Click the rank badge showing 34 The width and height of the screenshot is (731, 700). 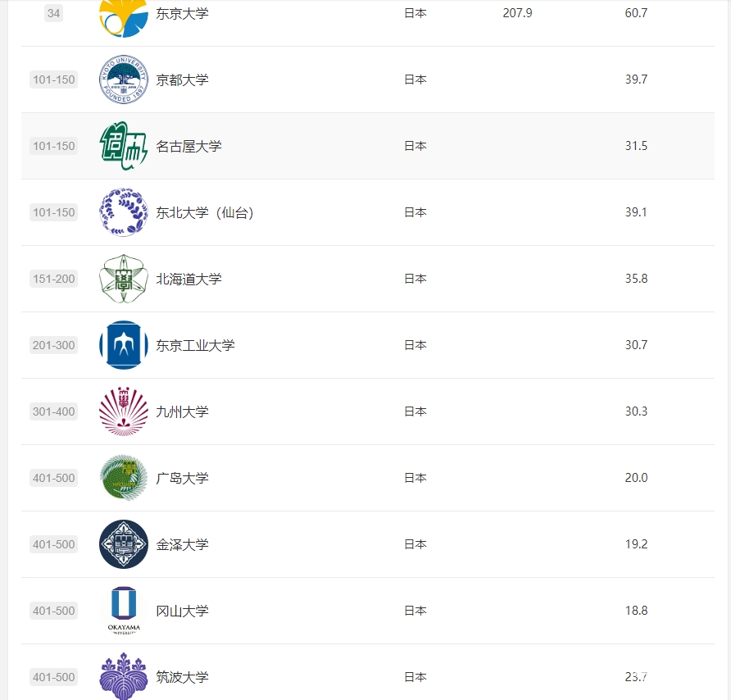pos(53,13)
